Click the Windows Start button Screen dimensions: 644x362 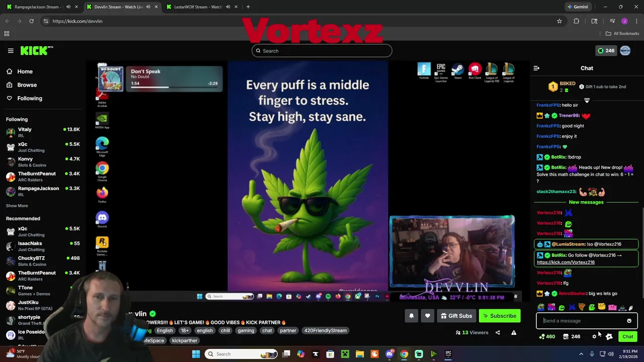pyautogui.click(x=196, y=354)
